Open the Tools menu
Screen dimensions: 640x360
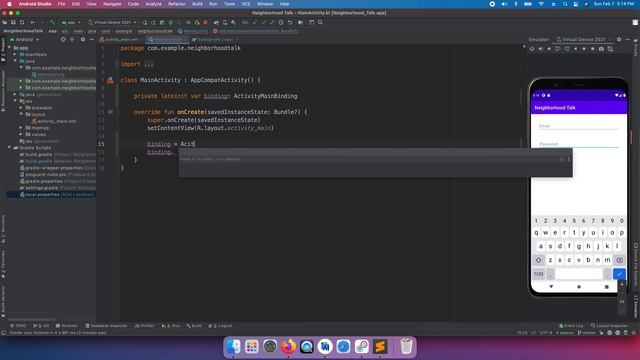(x=229, y=4)
